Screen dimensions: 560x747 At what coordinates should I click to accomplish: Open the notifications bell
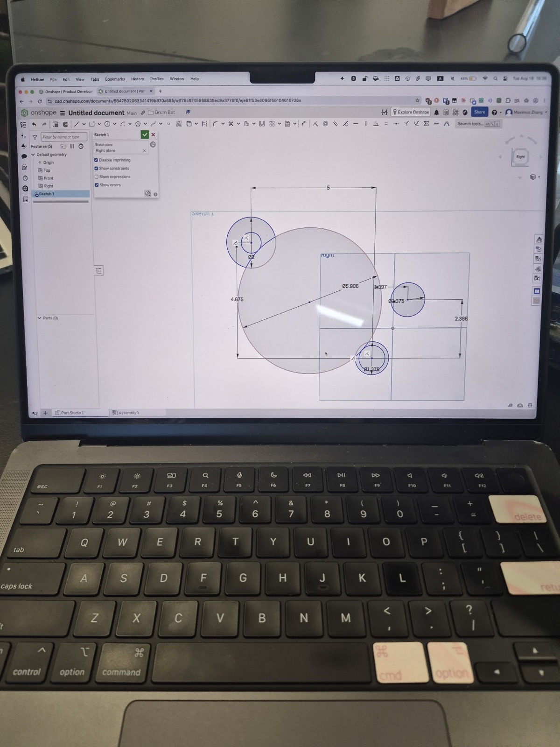pyautogui.click(x=437, y=113)
